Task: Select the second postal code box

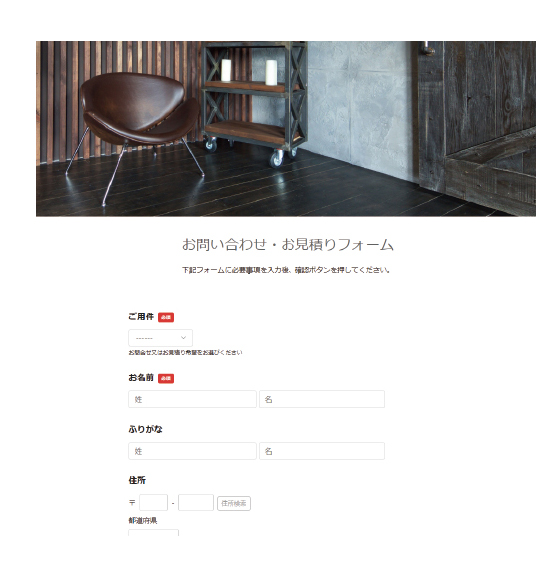Action: pyautogui.click(x=196, y=503)
